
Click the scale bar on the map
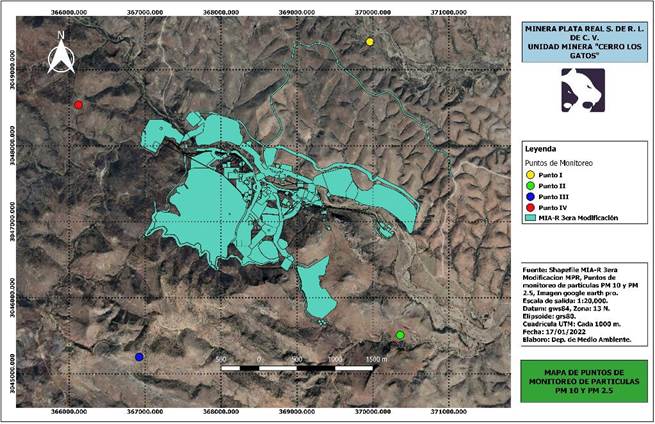click(x=299, y=367)
